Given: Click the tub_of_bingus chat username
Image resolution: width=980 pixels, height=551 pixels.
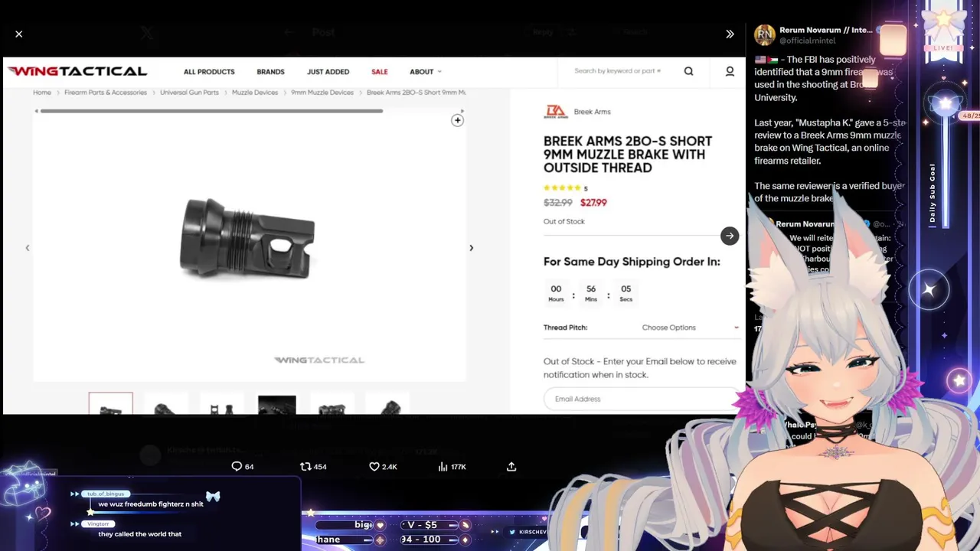Looking at the screenshot, I should [106, 494].
